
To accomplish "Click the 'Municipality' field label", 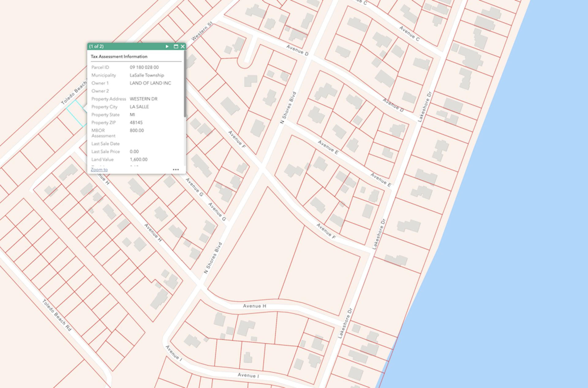I will [x=104, y=75].
